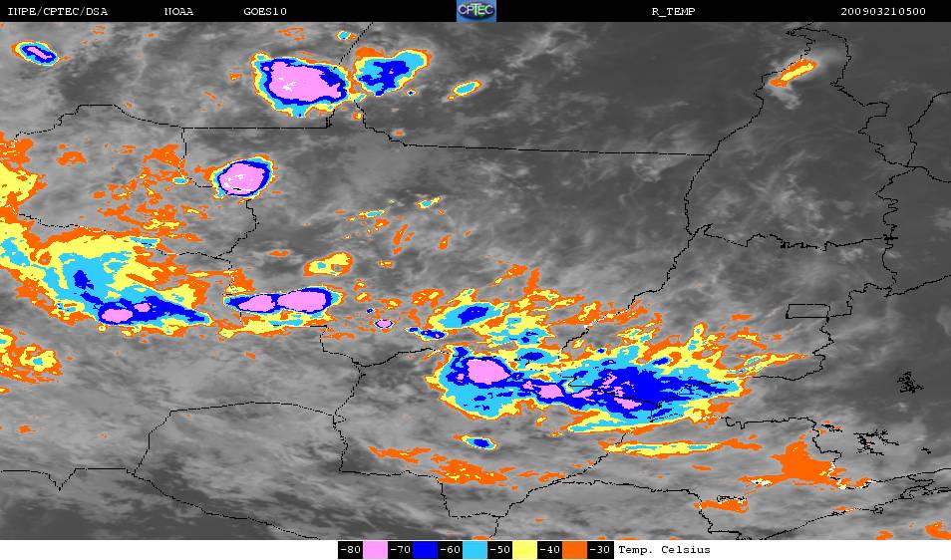Image resolution: width=951 pixels, height=560 pixels.
Task: Pick the yellow legend swatch after -50
Action: click(x=524, y=550)
